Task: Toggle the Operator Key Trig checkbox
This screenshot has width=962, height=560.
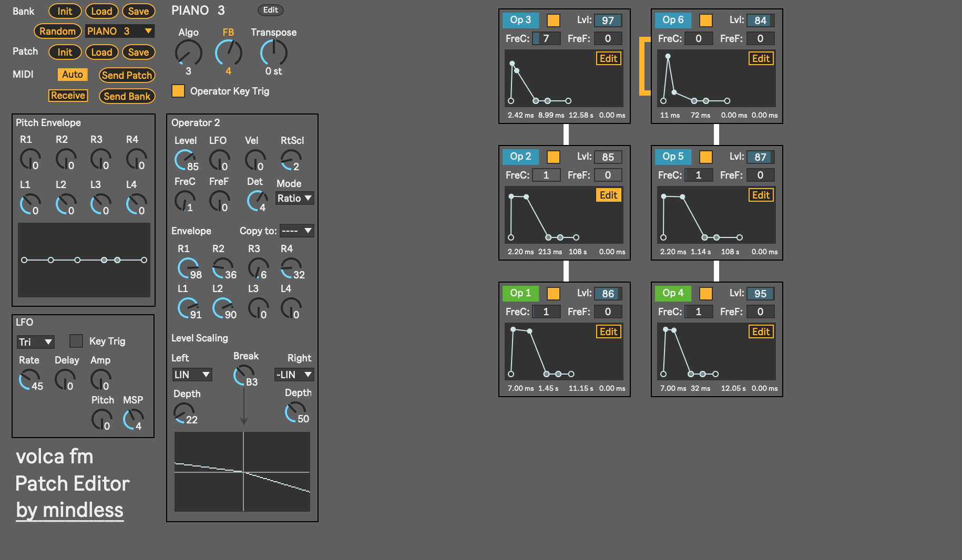Action: [178, 91]
